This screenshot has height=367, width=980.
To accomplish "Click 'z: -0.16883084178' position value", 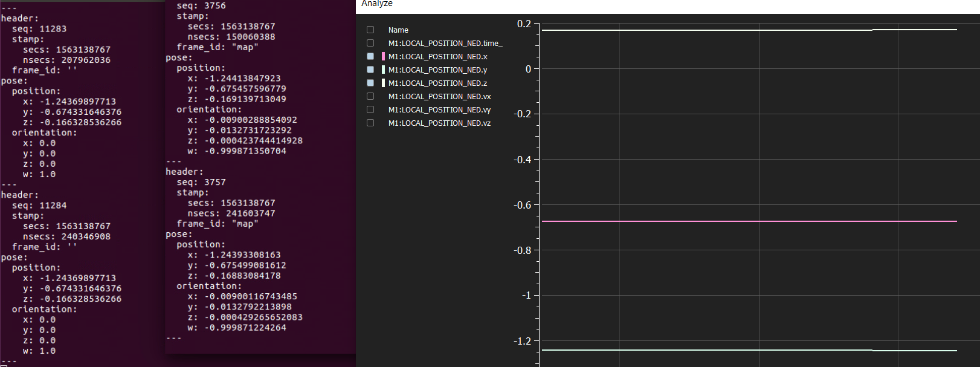I will point(234,276).
